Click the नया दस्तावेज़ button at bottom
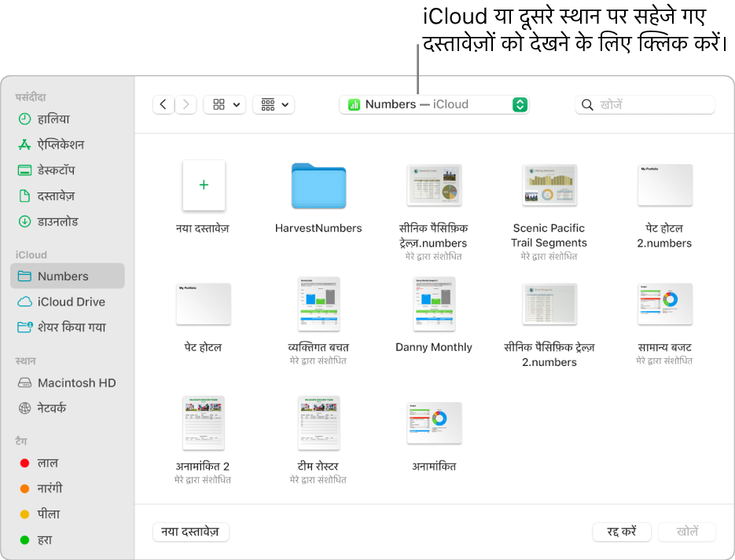The image size is (735, 560). (191, 532)
